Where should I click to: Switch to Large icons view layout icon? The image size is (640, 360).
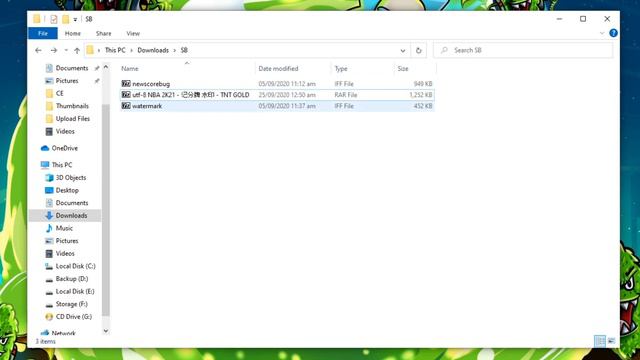(611, 341)
